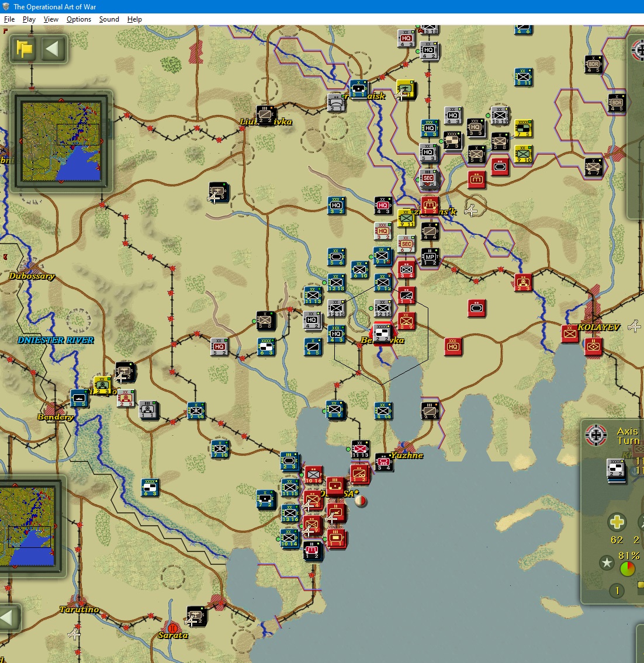Select the yellow XXXX 7-5 unit
Image resolution: width=644 pixels, height=663 pixels.
pos(524,128)
